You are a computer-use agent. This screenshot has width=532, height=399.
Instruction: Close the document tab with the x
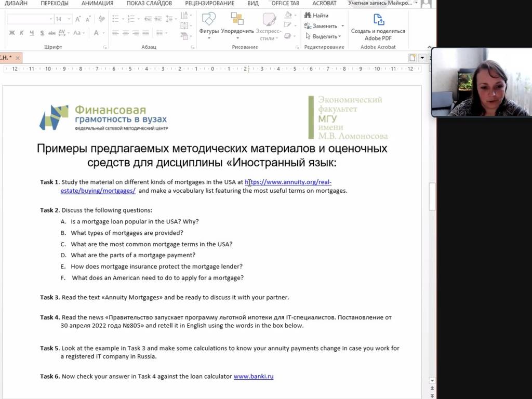(18, 58)
